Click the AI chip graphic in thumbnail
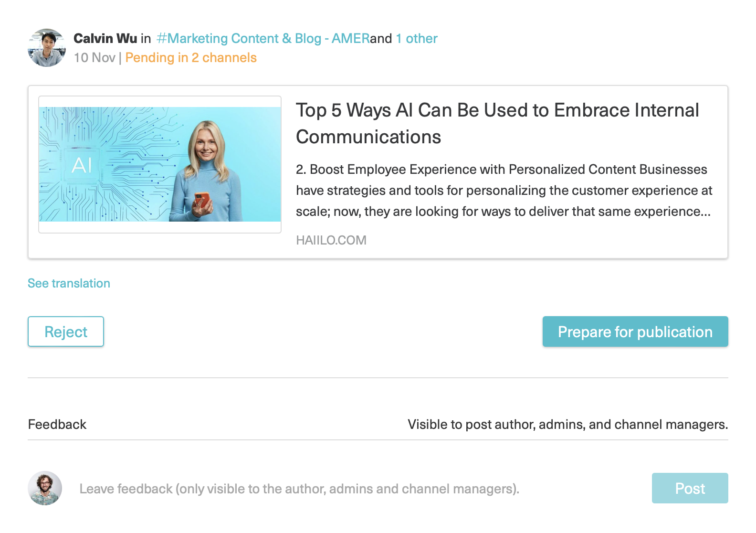756x533 pixels. pos(81,165)
